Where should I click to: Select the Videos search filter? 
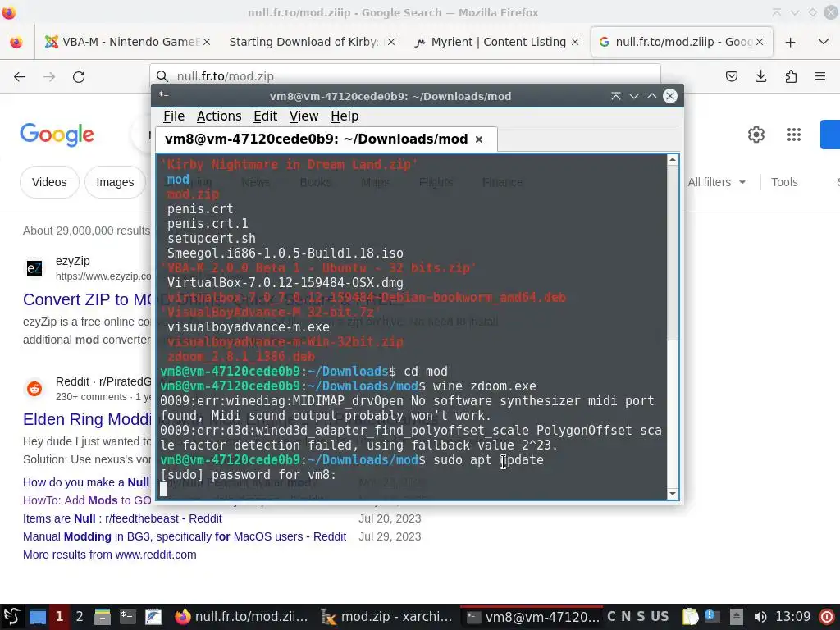(x=49, y=182)
